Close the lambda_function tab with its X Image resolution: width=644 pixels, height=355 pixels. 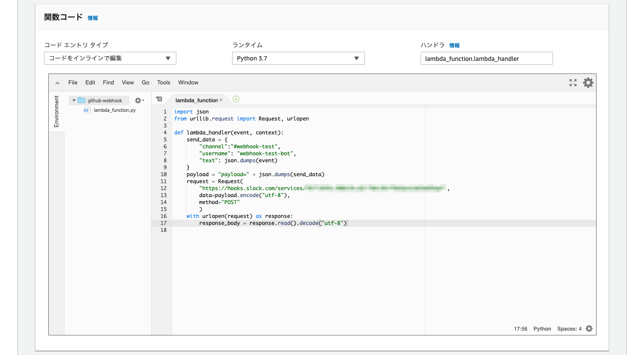[x=221, y=100]
